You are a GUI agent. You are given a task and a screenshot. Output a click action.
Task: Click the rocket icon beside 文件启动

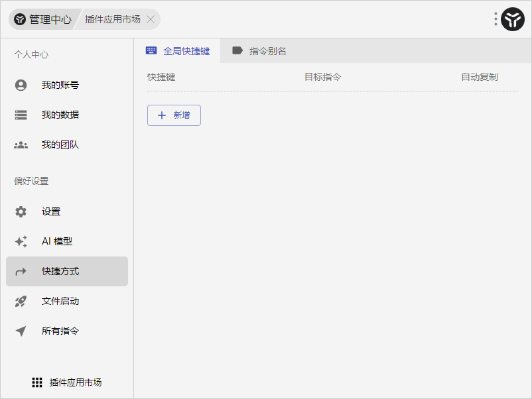[x=21, y=301]
